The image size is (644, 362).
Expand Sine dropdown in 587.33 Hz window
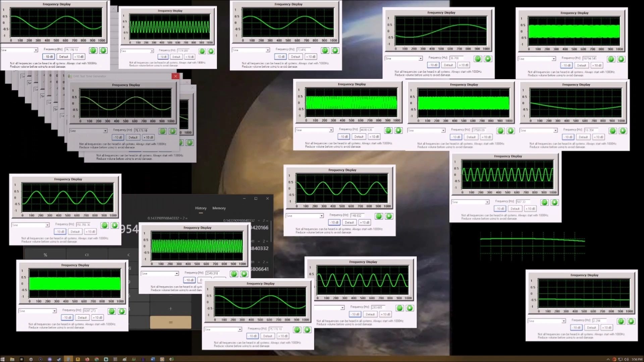click(x=487, y=202)
